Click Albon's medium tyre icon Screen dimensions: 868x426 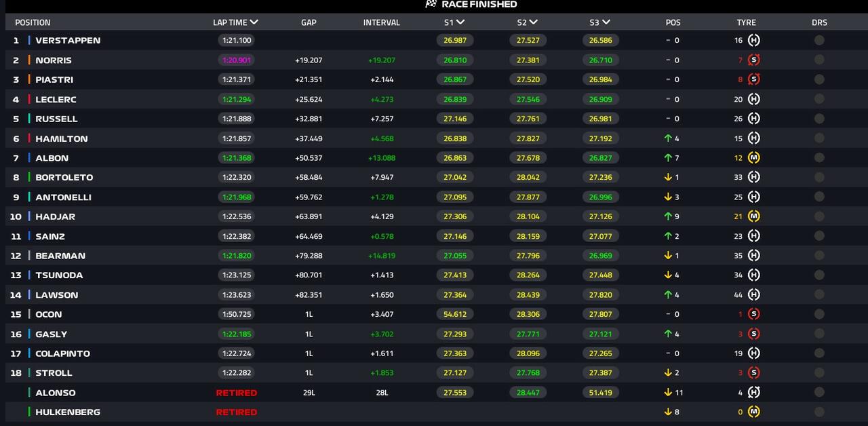point(753,158)
